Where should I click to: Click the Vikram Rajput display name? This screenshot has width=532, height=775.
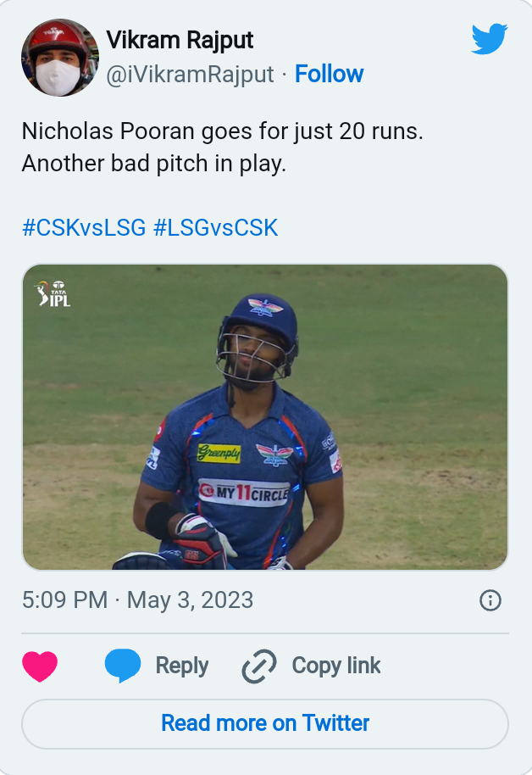(180, 40)
